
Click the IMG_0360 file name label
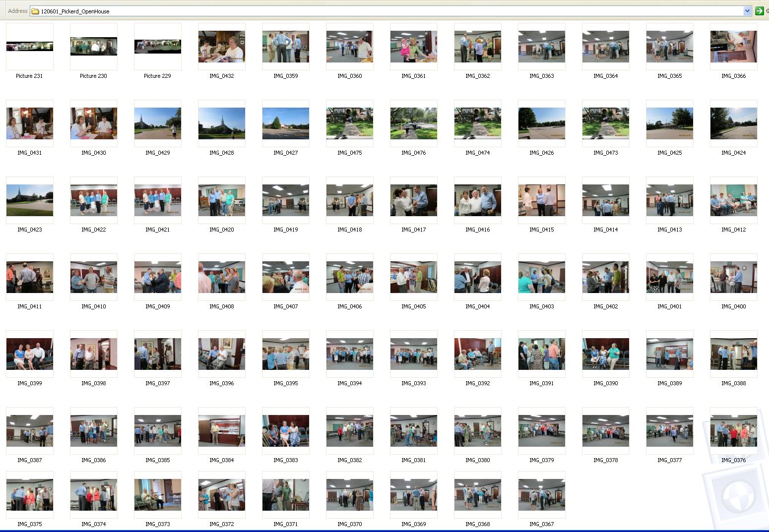[350, 76]
